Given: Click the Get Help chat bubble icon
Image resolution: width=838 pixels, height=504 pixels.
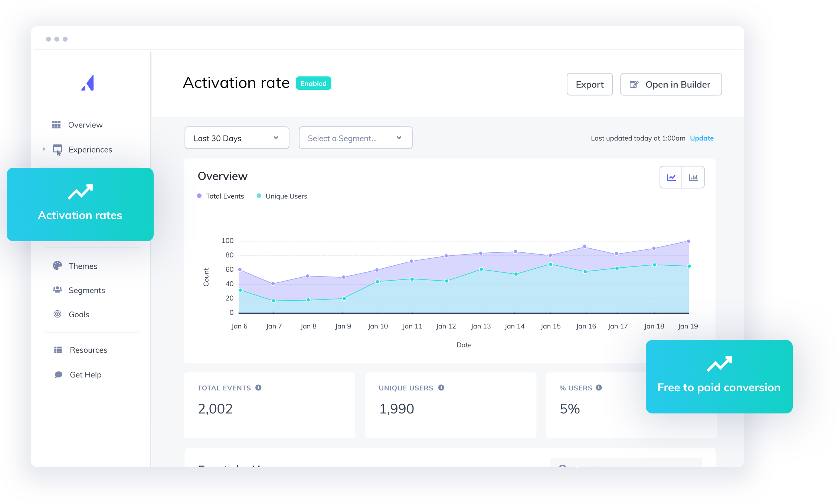Looking at the screenshot, I should [58, 374].
